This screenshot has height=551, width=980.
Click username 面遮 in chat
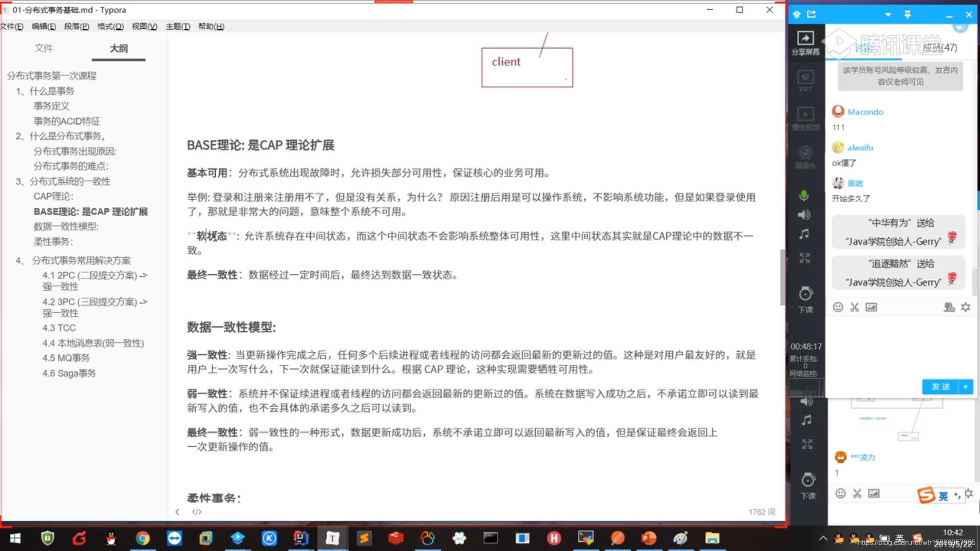[855, 183]
